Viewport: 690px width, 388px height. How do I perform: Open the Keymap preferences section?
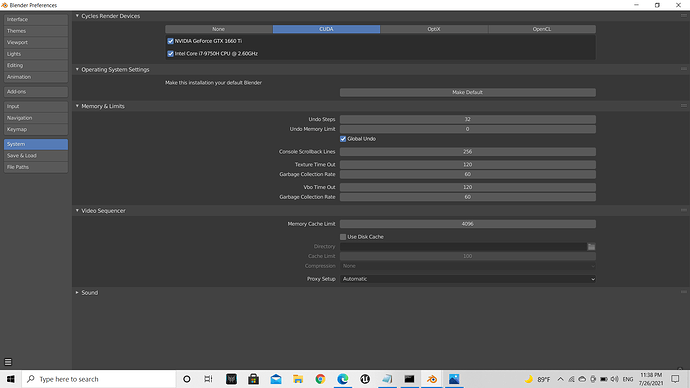pyautogui.click(x=36, y=129)
